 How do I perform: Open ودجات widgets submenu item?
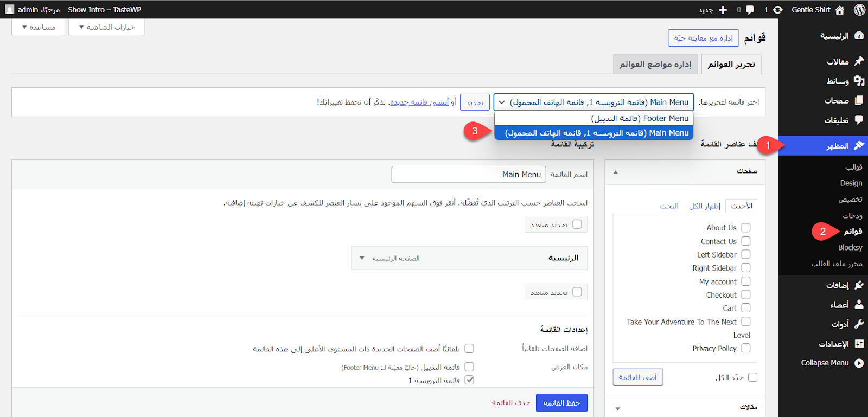tap(852, 215)
